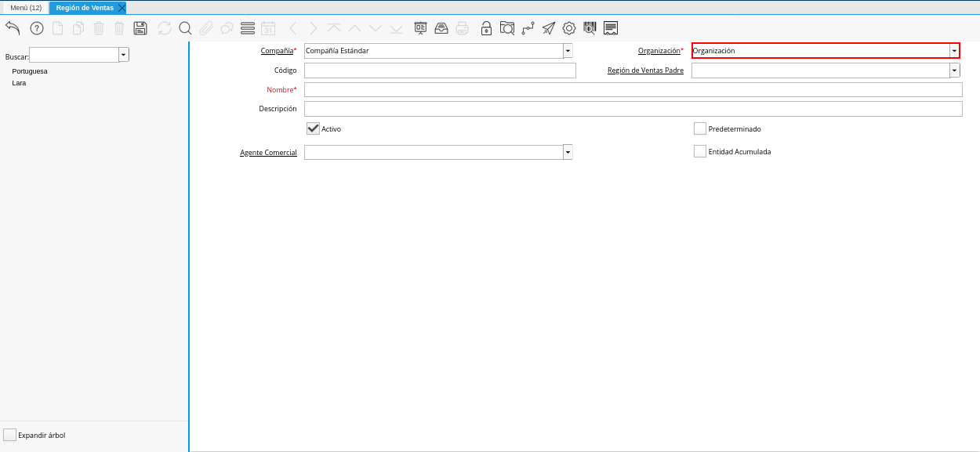This screenshot has height=452, width=980.
Task: Toggle grid view with stacked lines icon
Action: 248,28
